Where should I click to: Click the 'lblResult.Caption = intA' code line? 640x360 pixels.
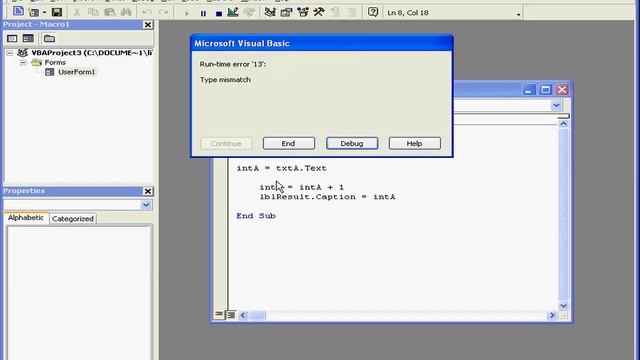[327, 197]
